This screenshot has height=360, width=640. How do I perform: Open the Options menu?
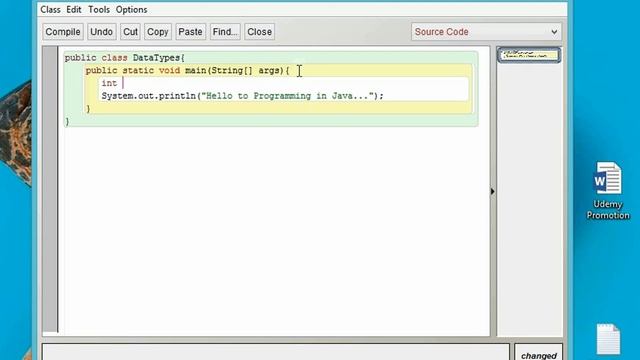point(131,9)
